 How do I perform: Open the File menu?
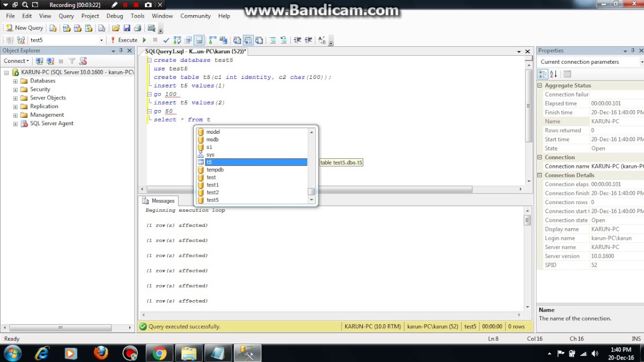click(x=11, y=16)
